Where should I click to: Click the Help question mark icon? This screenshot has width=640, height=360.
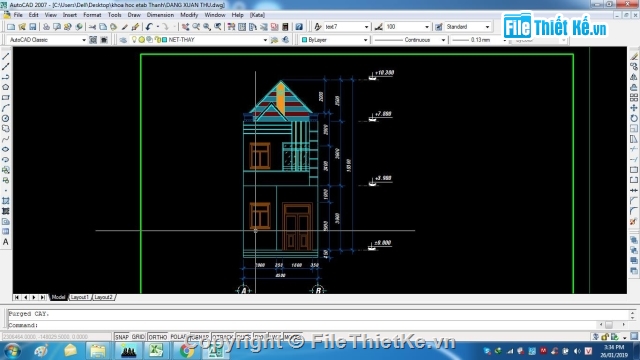pyautogui.click(x=299, y=27)
